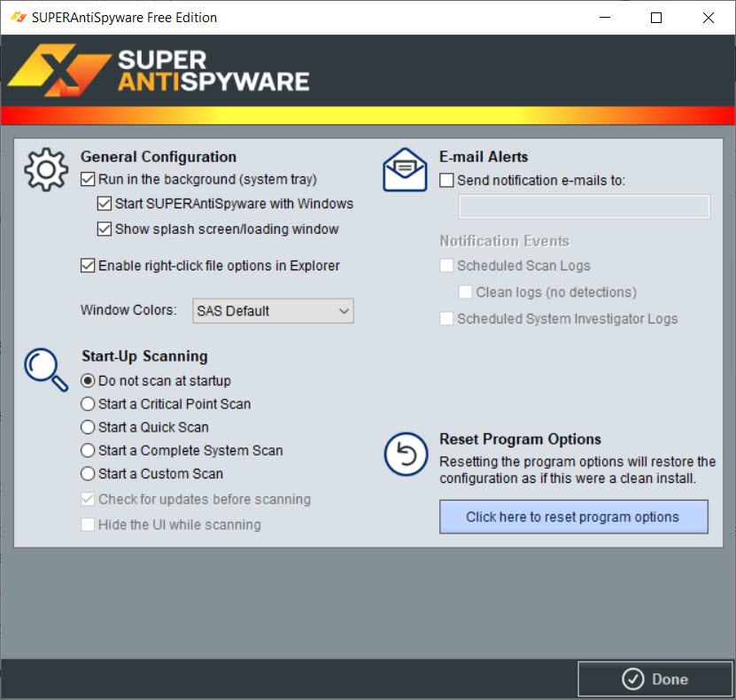Enable Send notification e-mails to checkbox
Screen dimensions: 736x700
(446, 180)
